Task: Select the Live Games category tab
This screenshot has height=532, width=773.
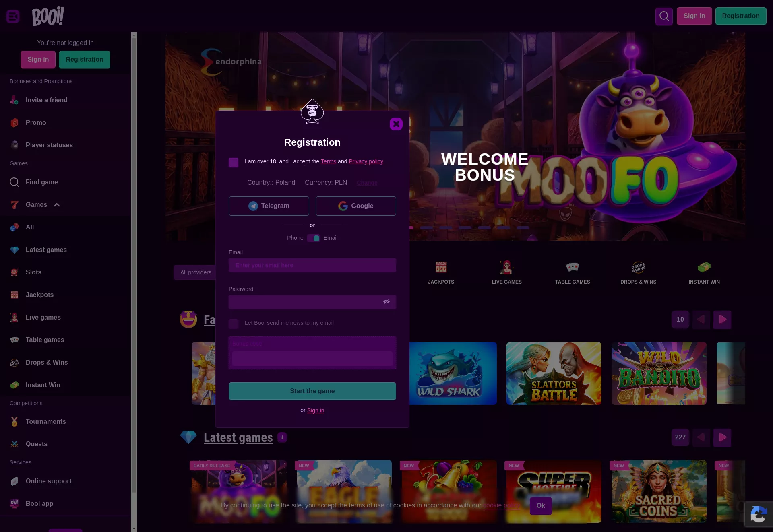Action: 507,273
